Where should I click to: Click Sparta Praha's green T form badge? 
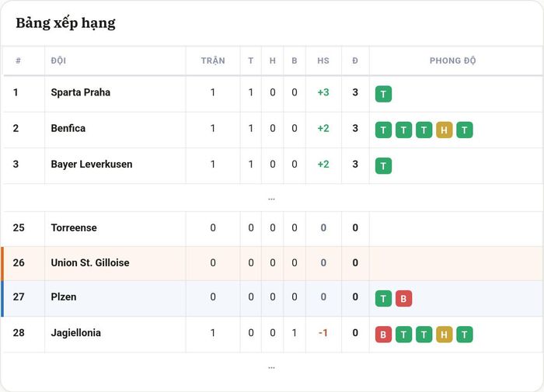point(383,94)
